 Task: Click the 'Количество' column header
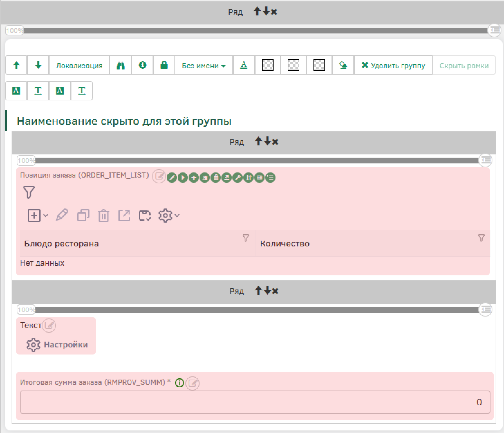pos(285,244)
